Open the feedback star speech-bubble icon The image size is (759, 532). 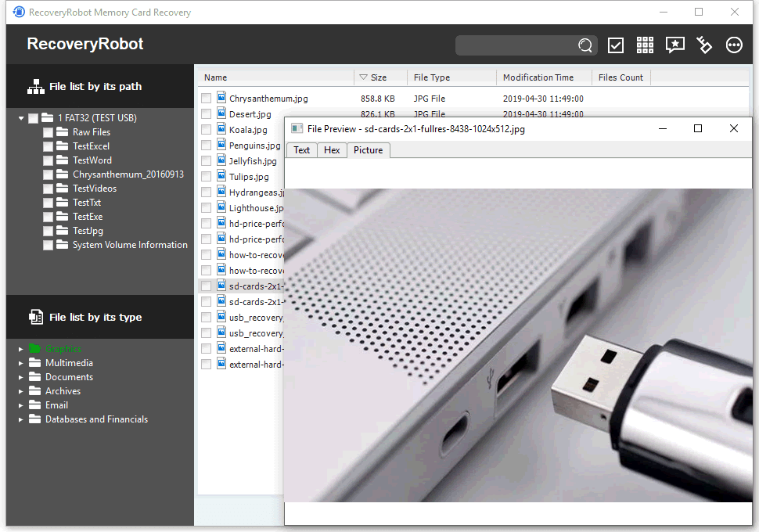[674, 45]
